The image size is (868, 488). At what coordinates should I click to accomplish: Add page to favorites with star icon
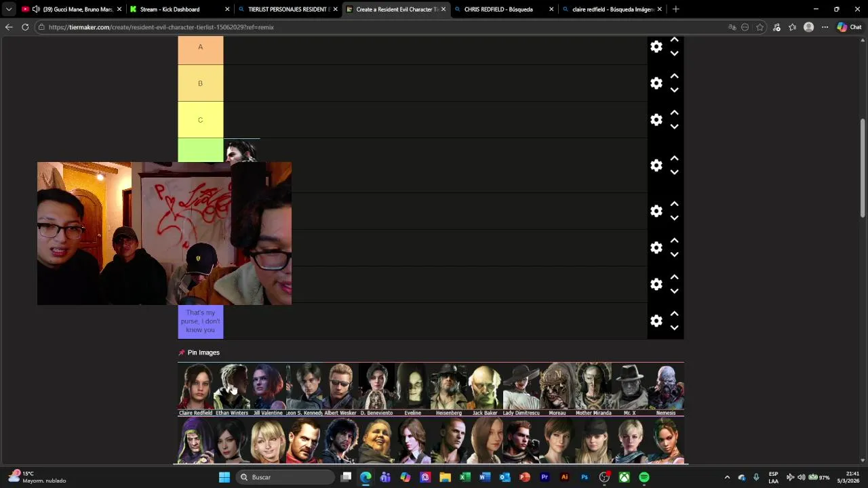[759, 27]
